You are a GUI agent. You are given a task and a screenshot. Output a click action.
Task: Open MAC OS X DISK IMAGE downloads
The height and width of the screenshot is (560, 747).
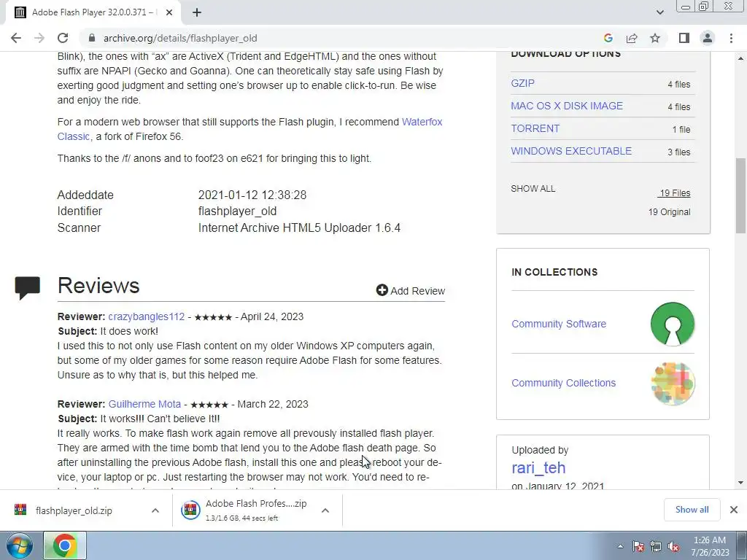(567, 106)
